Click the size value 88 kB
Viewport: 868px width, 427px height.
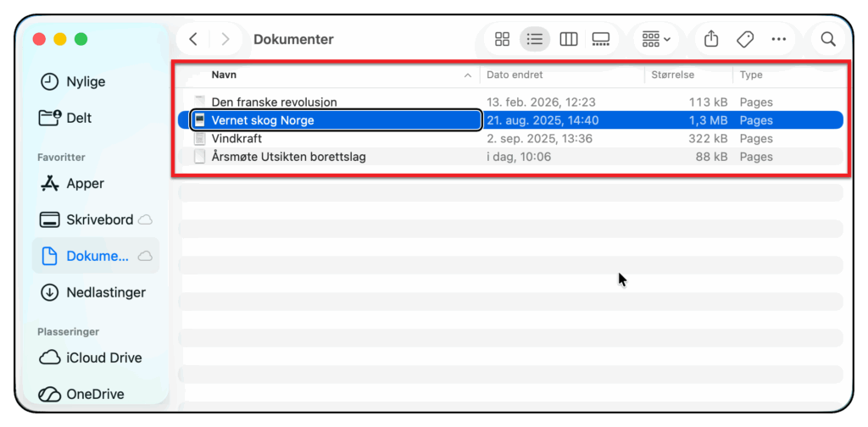711,157
